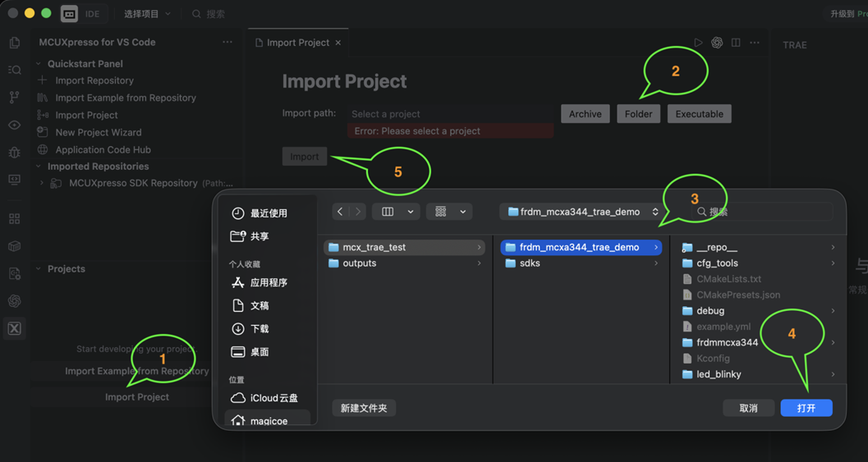Image resolution: width=868 pixels, height=462 pixels.
Task: Open the Extensions grid icon in activity bar
Action: pos(15,218)
